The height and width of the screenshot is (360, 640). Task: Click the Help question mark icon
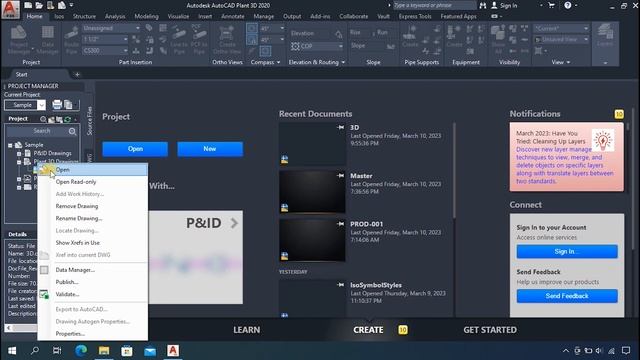tap(568, 5)
